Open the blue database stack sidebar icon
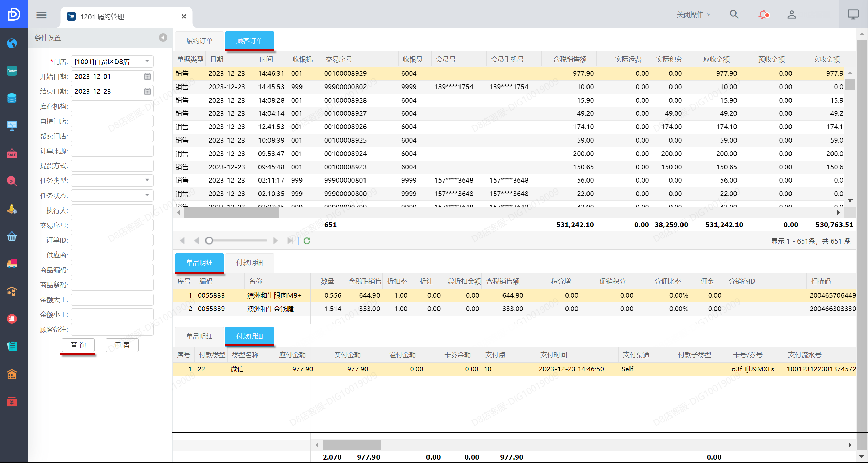 (12, 98)
